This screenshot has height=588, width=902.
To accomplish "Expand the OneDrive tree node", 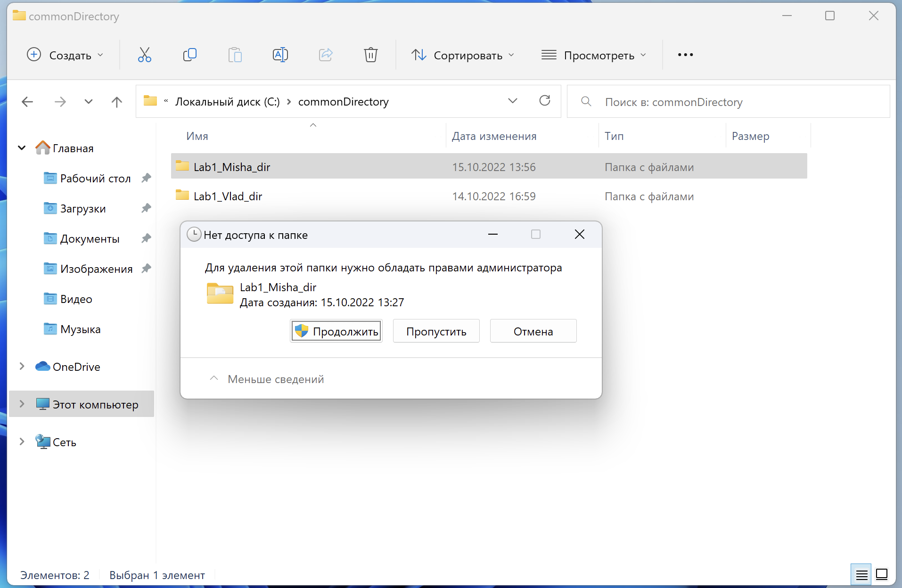I will coord(22,367).
